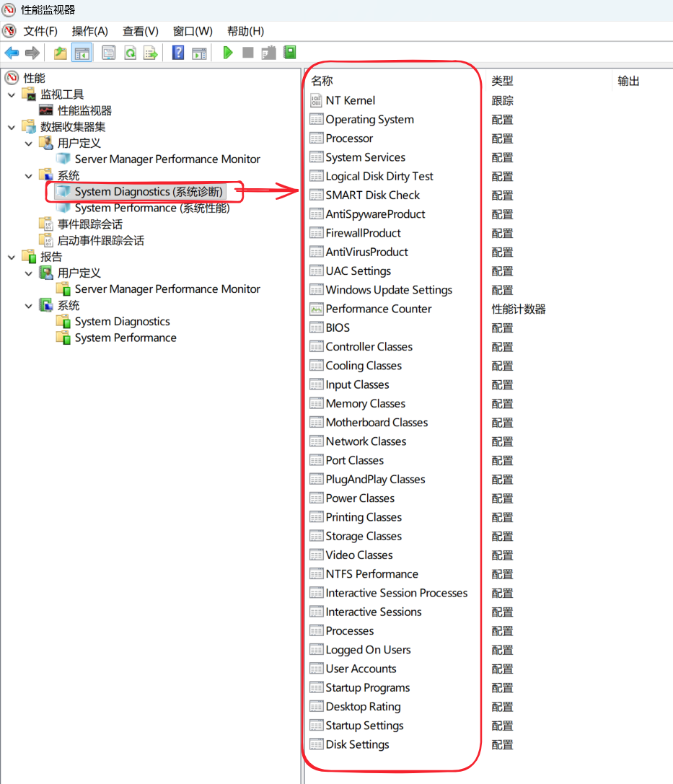Select Startup Programs entry
The height and width of the screenshot is (784, 673).
pyautogui.click(x=367, y=688)
